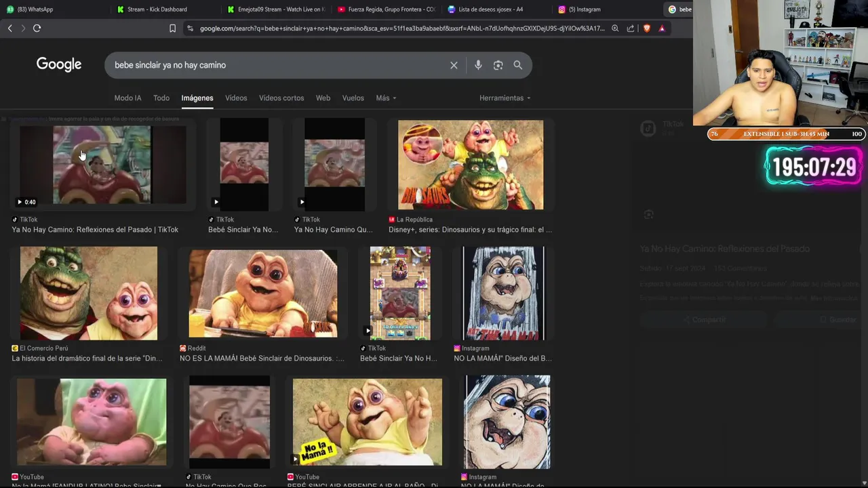This screenshot has height=488, width=868.
Task: Click La historia del dramático final link
Action: [87, 359]
